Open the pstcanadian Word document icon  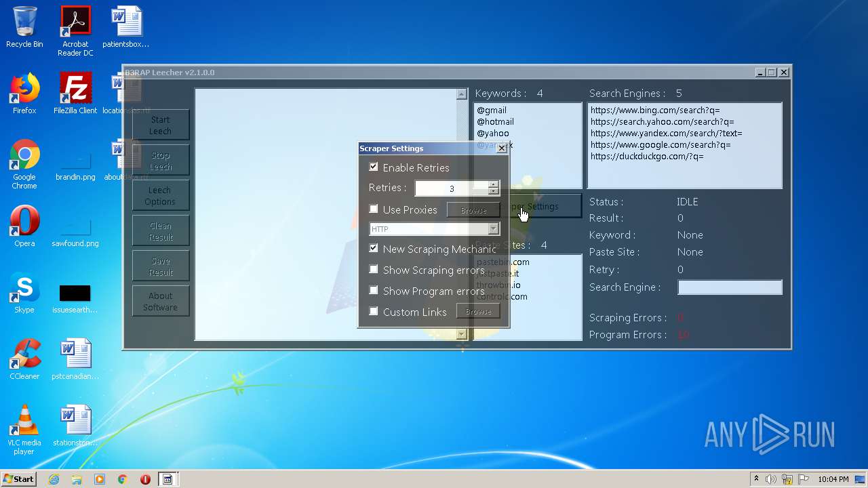pyautogui.click(x=75, y=359)
